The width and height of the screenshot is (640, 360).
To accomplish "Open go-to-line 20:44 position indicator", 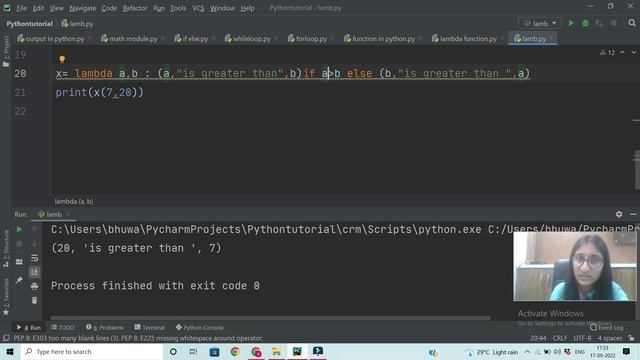I will click(x=538, y=338).
